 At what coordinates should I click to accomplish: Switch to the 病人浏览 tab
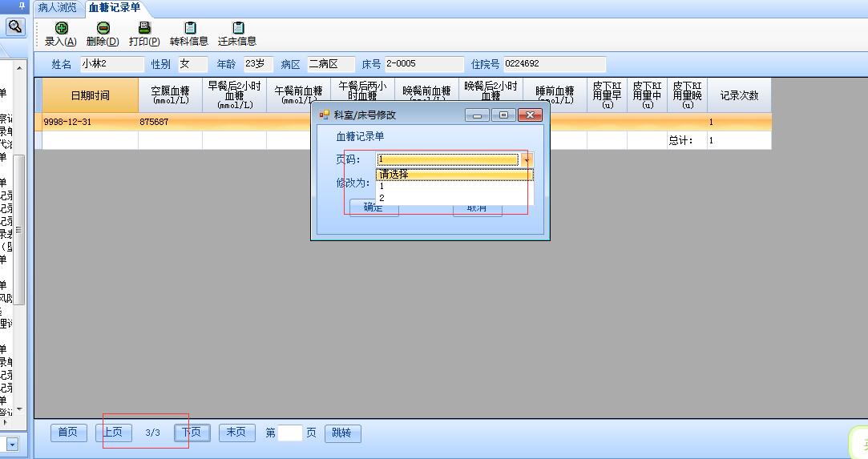(x=58, y=8)
